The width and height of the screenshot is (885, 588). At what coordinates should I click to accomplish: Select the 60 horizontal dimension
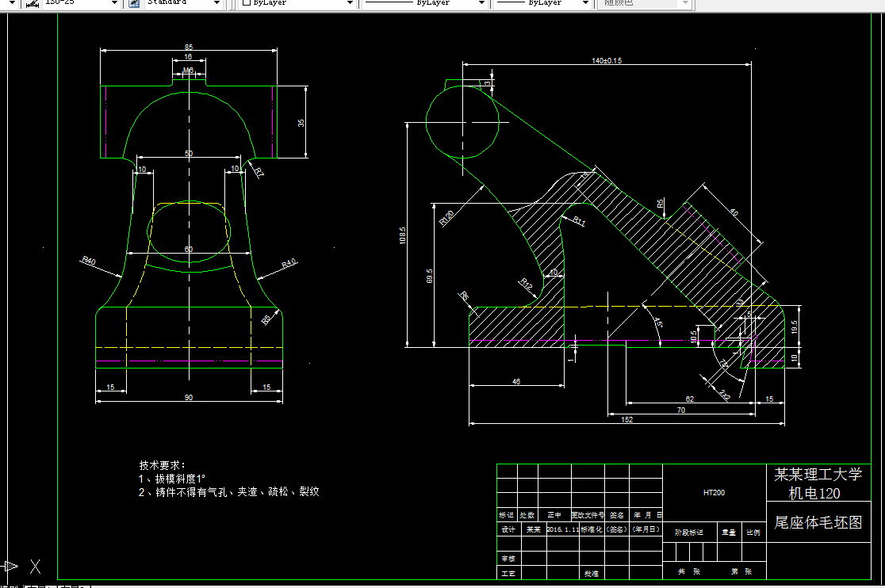coord(189,249)
